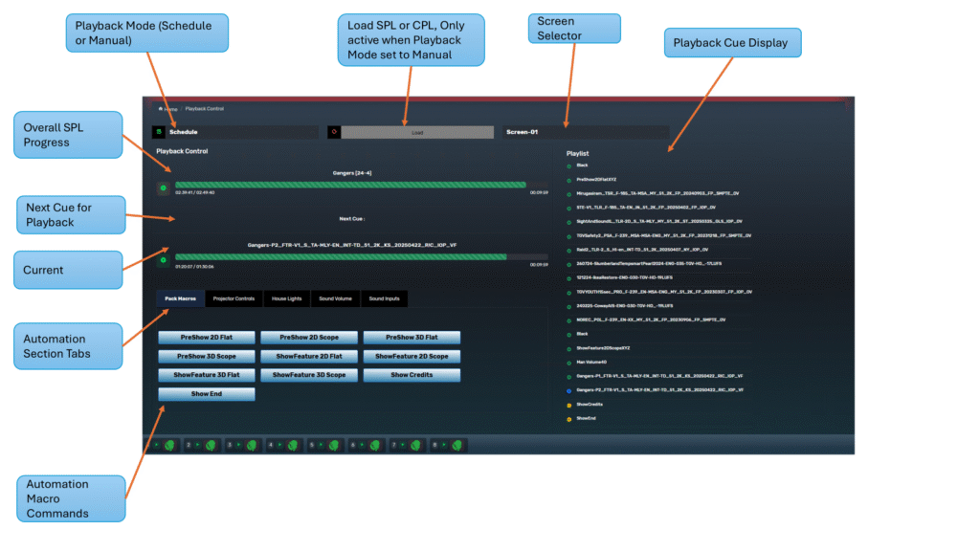Open the House Lights tab
This screenshot has width=980, height=551.
[x=287, y=299]
